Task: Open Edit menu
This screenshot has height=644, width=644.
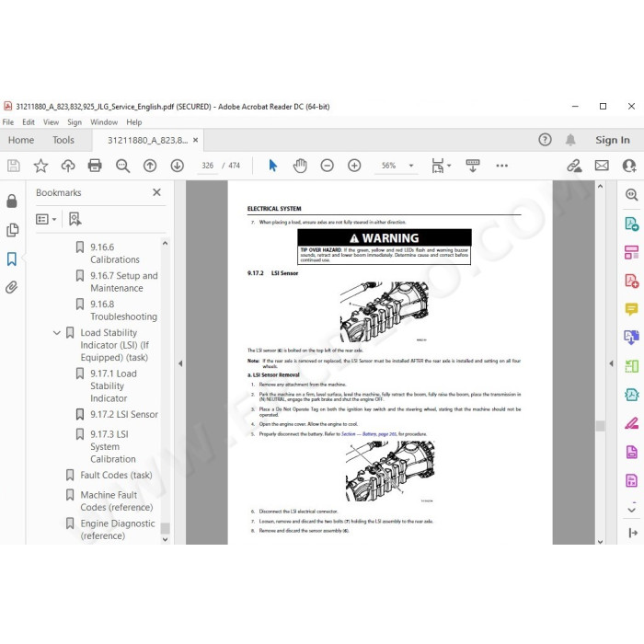Action: pyautogui.click(x=29, y=122)
